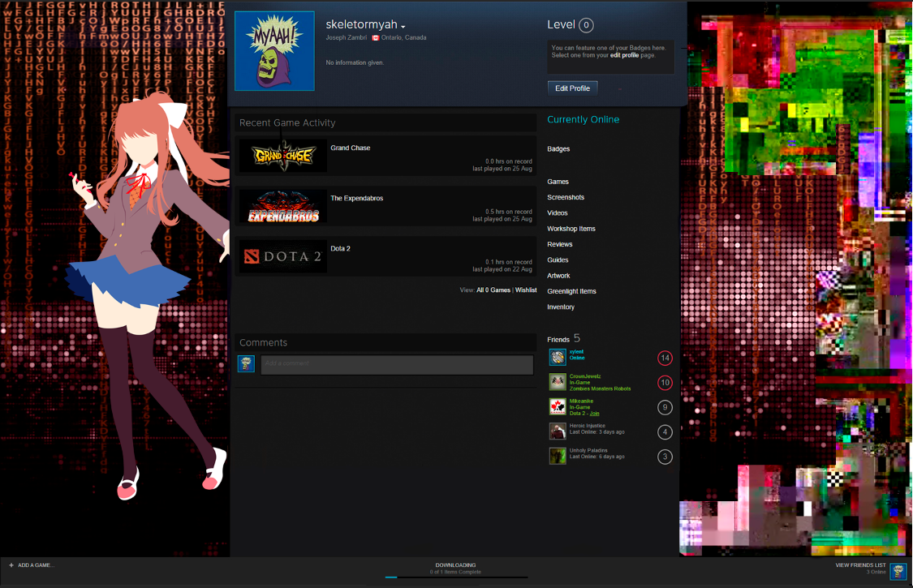Open the Friends 5 list link
Image resolution: width=913 pixels, height=588 pixels.
point(564,339)
